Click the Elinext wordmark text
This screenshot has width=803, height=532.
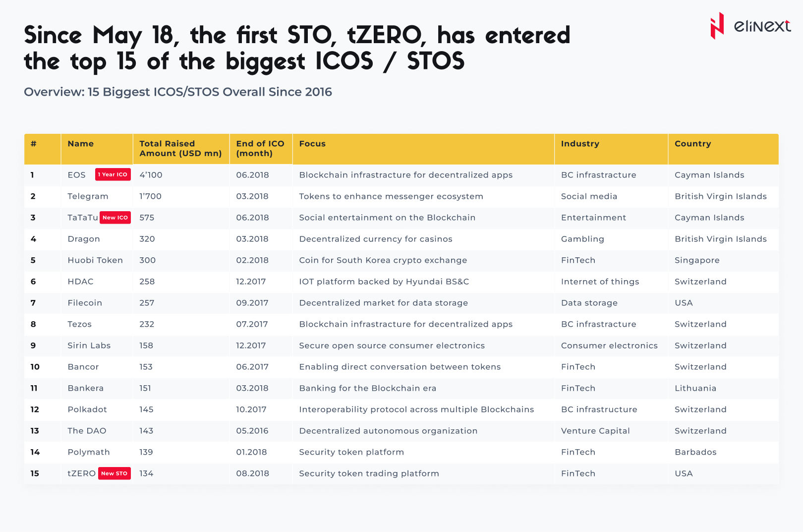(x=762, y=26)
